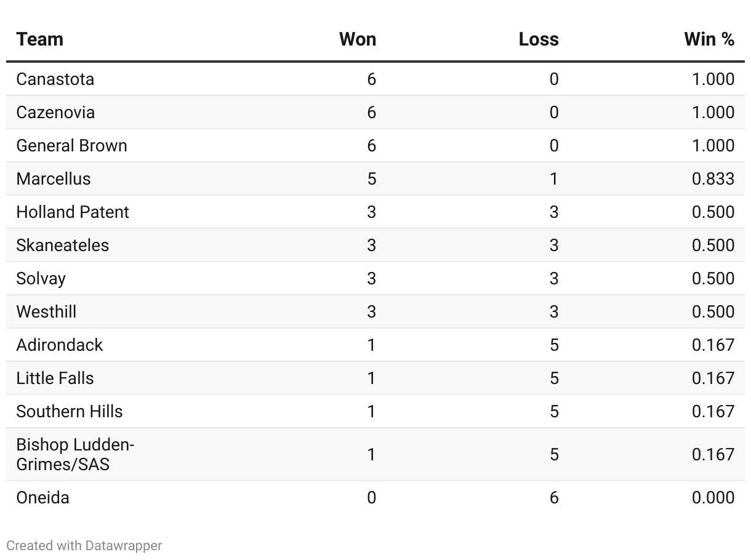Click Oneida's win percentage 0.000
751x560 pixels.
click(x=713, y=497)
